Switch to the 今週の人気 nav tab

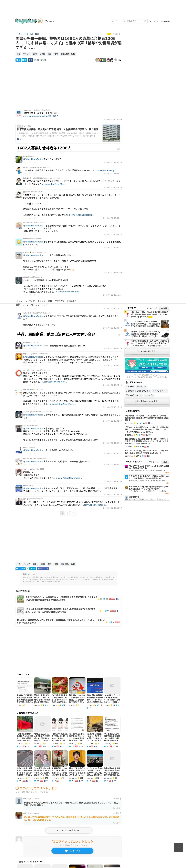pos(59,301)
